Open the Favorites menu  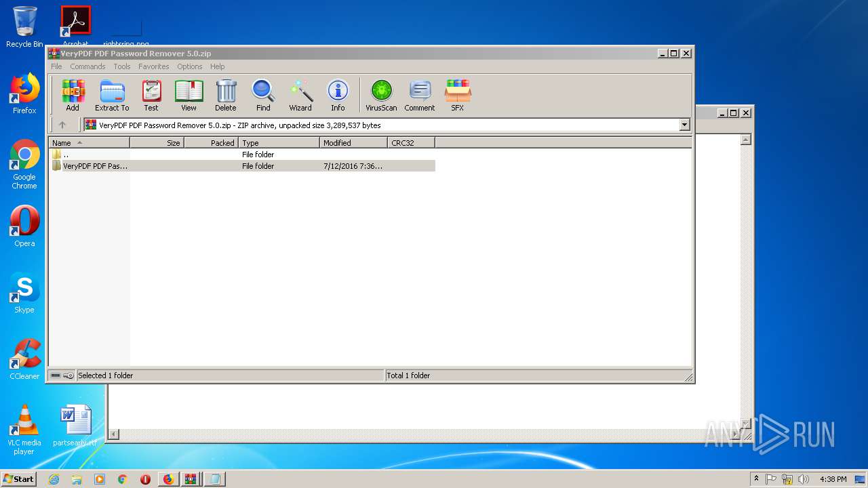pyautogui.click(x=154, y=66)
